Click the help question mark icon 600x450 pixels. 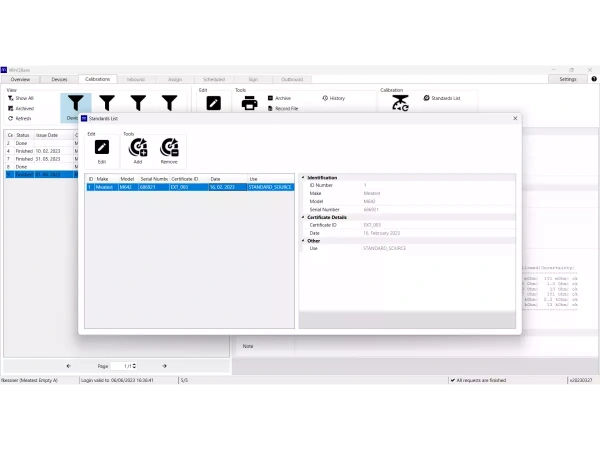coord(593,79)
